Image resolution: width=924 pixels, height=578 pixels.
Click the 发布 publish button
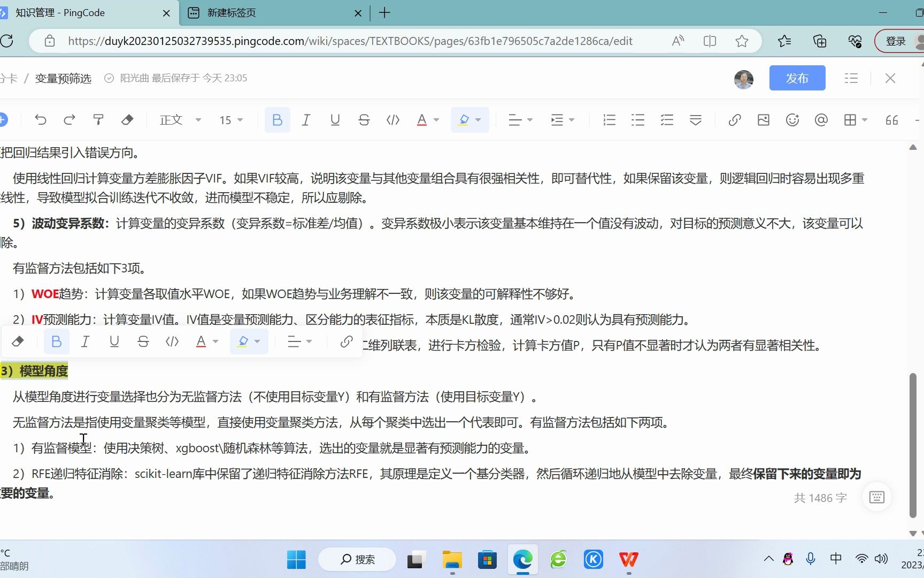click(x=797, y=78)
